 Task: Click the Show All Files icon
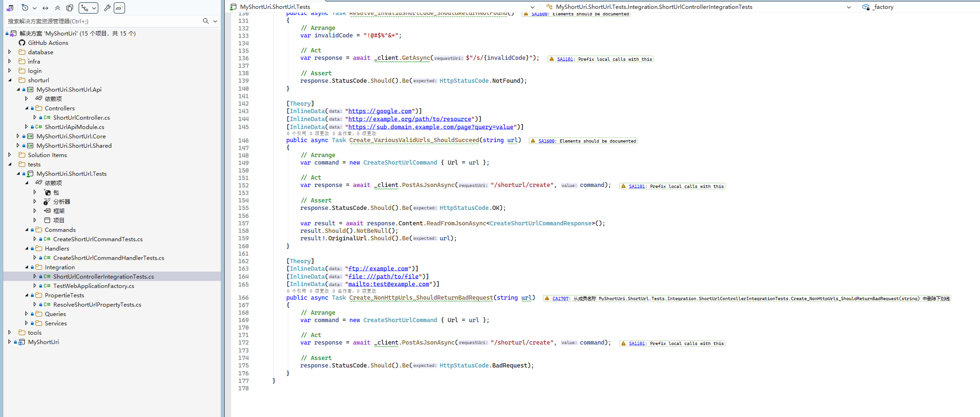(70, 8)
